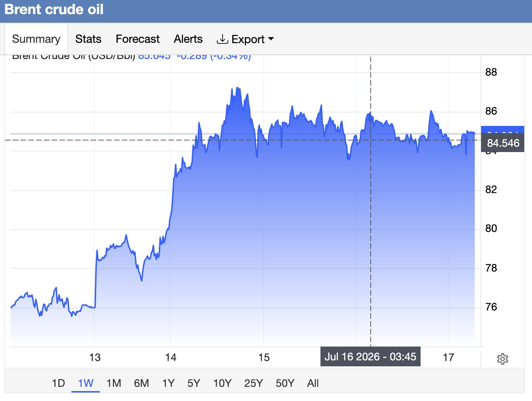The height and width of the screenshot is (401, 532).
Task: Select the 1D time range
Action: tap(58, 383)
